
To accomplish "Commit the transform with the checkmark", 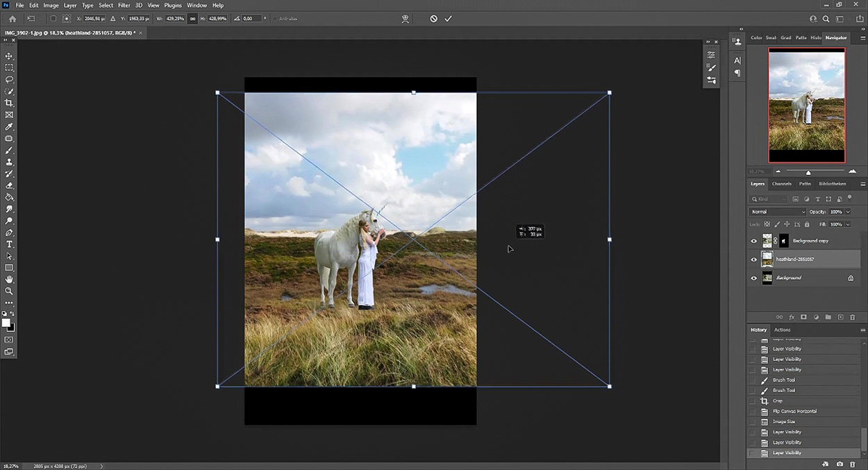I will click(448, 19).
